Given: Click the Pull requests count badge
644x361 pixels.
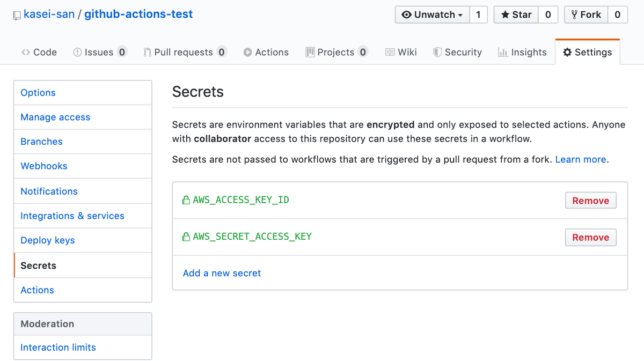Looking at the screenshot, I should coord(222,52).
